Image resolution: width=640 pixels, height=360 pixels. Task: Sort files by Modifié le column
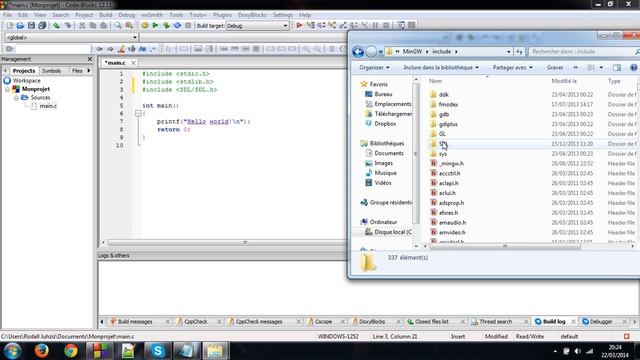click(x=564, y=81)
